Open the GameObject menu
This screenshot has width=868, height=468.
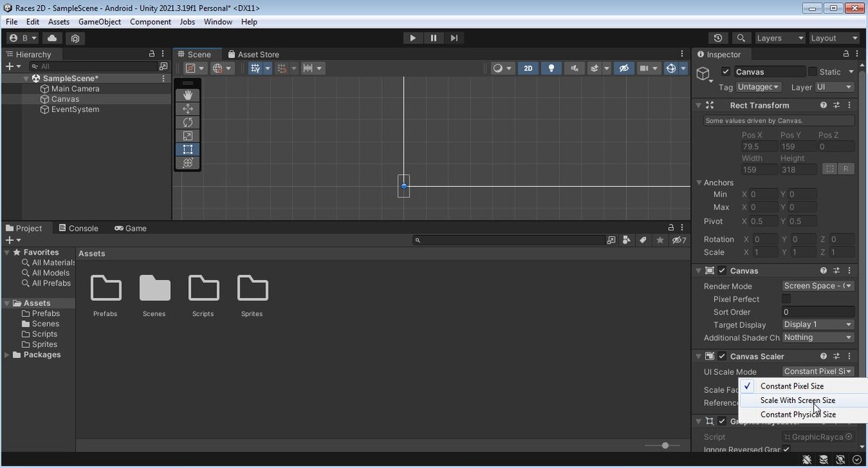(100, 22)
